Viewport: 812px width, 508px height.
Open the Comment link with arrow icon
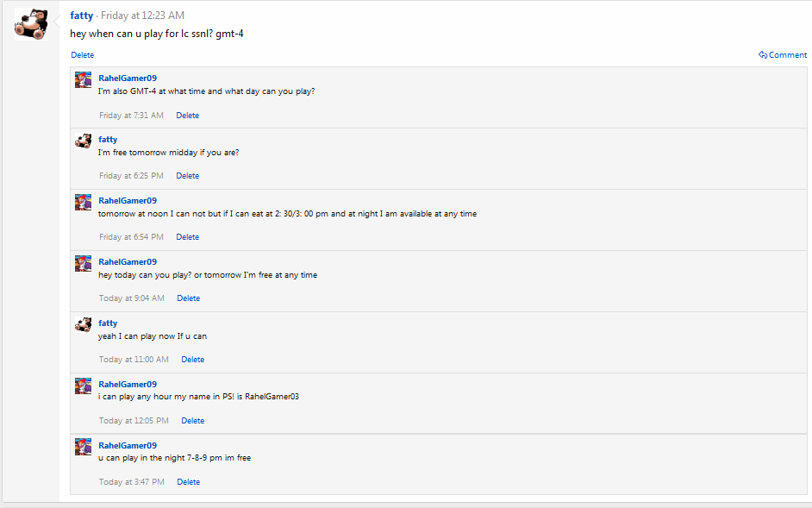(783, 55)
